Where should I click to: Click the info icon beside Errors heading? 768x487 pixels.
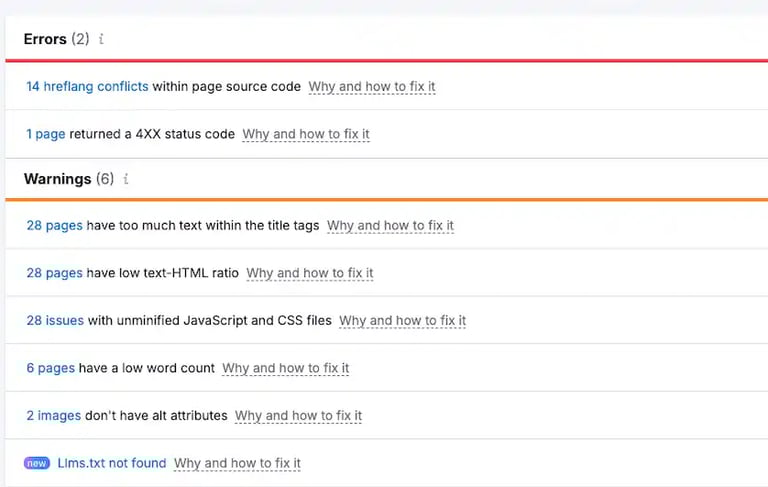tap(101, 39)
